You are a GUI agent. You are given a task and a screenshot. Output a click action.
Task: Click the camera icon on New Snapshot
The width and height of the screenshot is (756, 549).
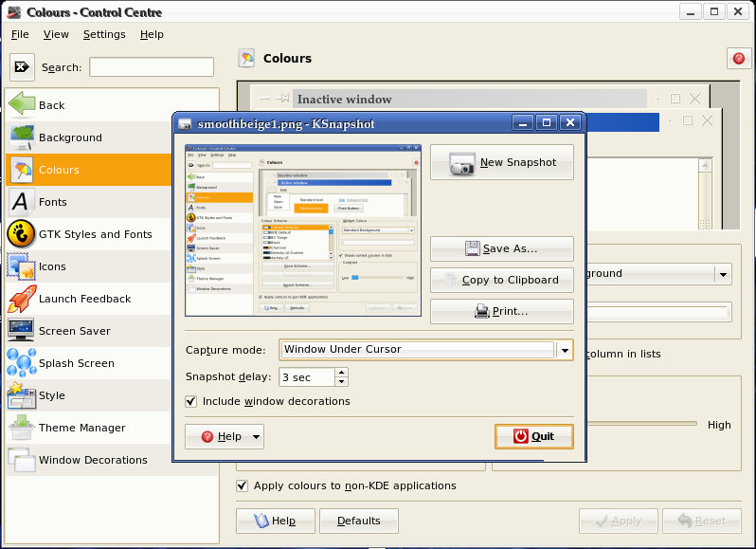click(462, 163)
